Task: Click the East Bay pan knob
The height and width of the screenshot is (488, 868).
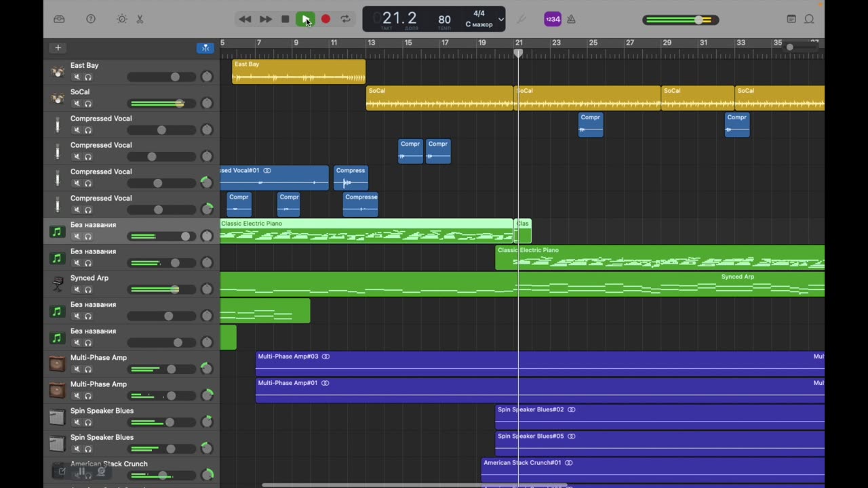Action: tap(207, 77)
